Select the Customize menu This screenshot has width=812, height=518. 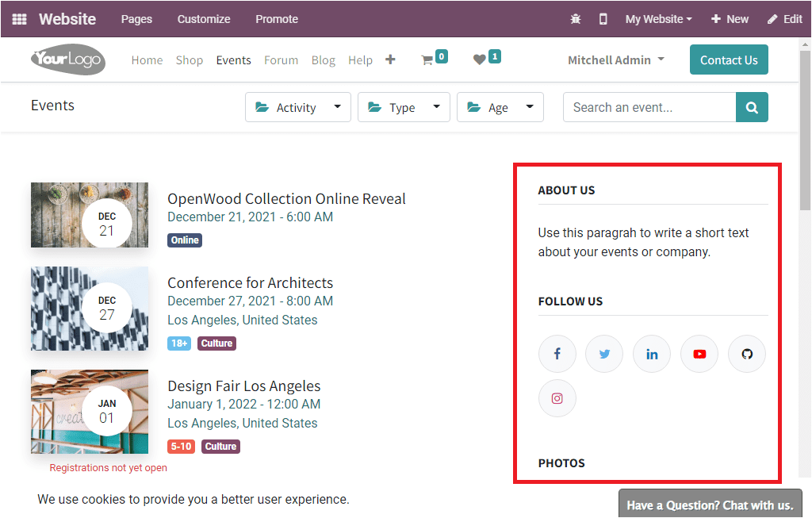(203, 18)
